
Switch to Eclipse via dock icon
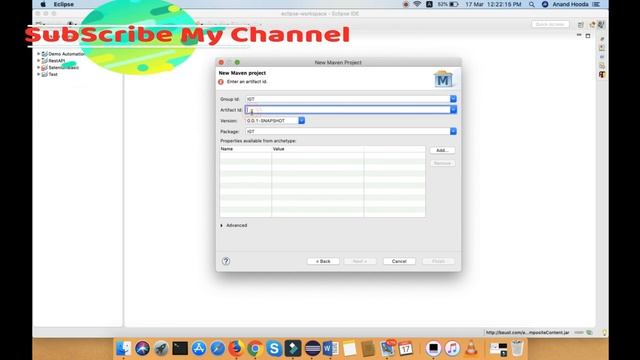(312, 348)
